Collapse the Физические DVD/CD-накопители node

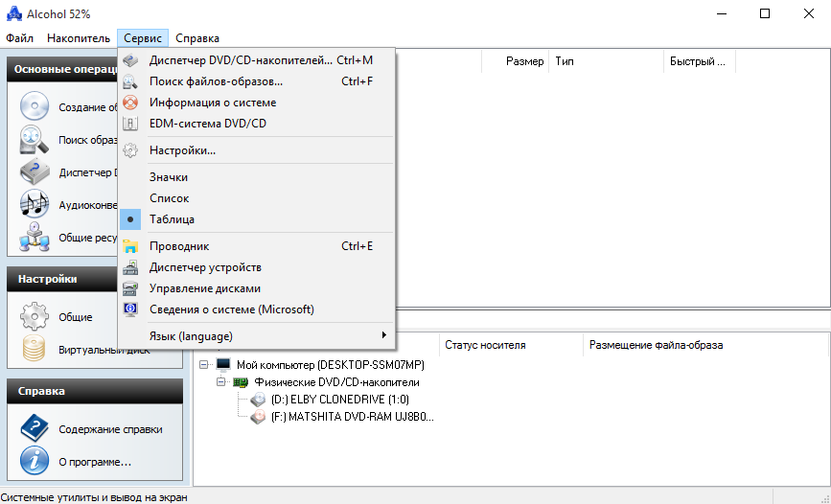pos(221,382)
